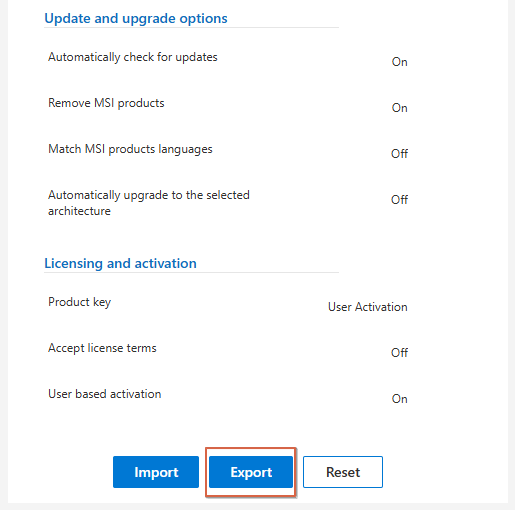
Task: Click 'Automatically check for updates' label
Action: [133, 57]
